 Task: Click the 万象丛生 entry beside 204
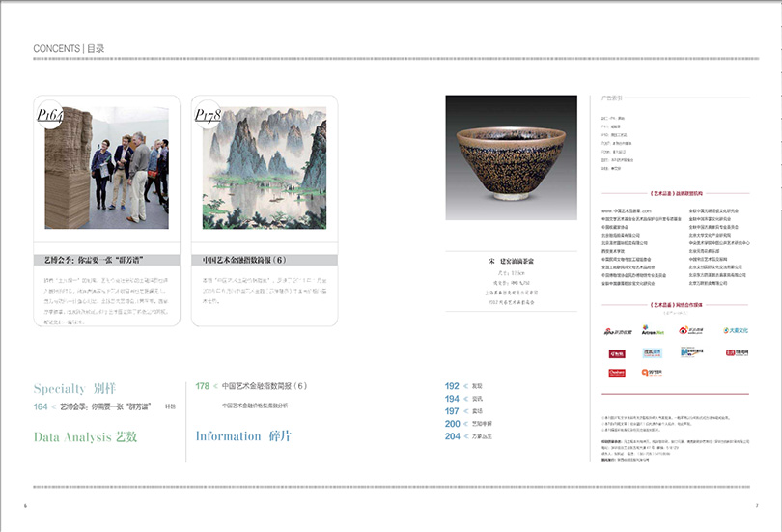(482, 436)
